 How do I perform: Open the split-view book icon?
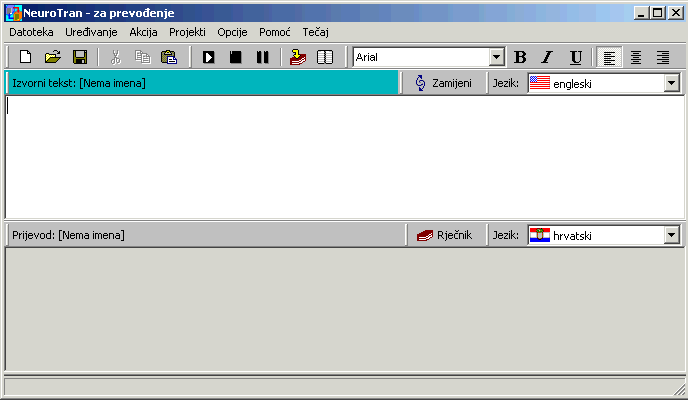click(325, 57)
